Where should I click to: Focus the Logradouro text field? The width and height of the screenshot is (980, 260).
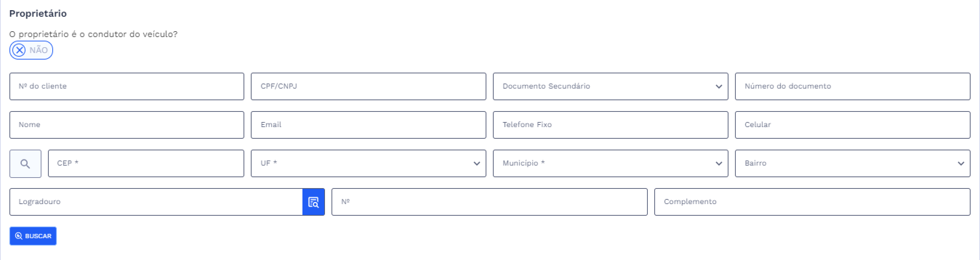coord(156,202)
